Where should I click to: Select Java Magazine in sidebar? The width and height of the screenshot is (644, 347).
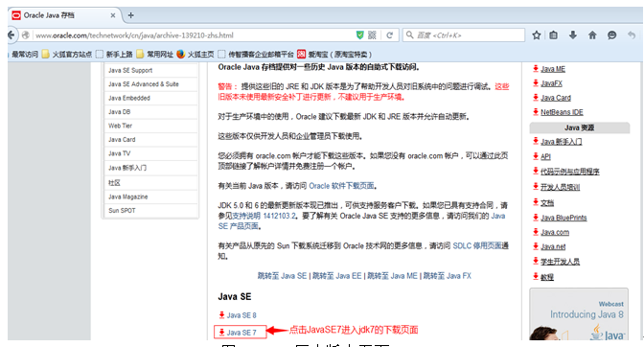pos(127,197)
